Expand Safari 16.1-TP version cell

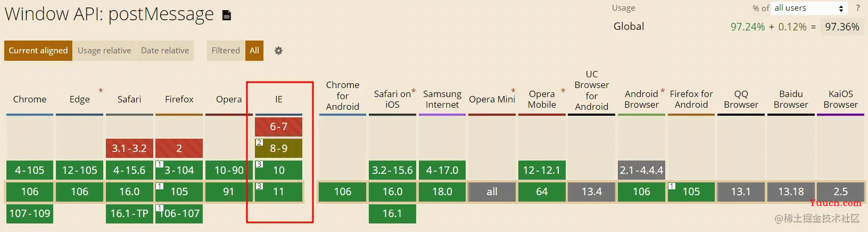click(x=129, y=213)
